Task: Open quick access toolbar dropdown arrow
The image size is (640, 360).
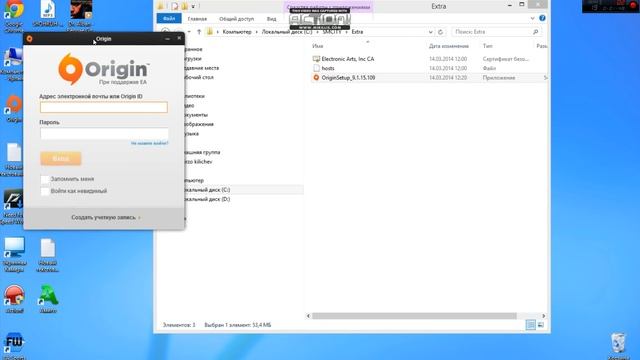Action: click(193, 6)
